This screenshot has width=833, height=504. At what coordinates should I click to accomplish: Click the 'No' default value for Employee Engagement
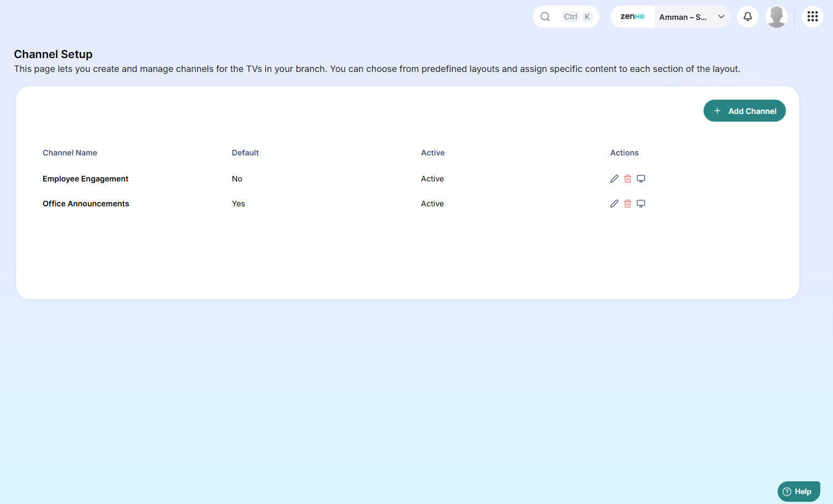(237, 179)
